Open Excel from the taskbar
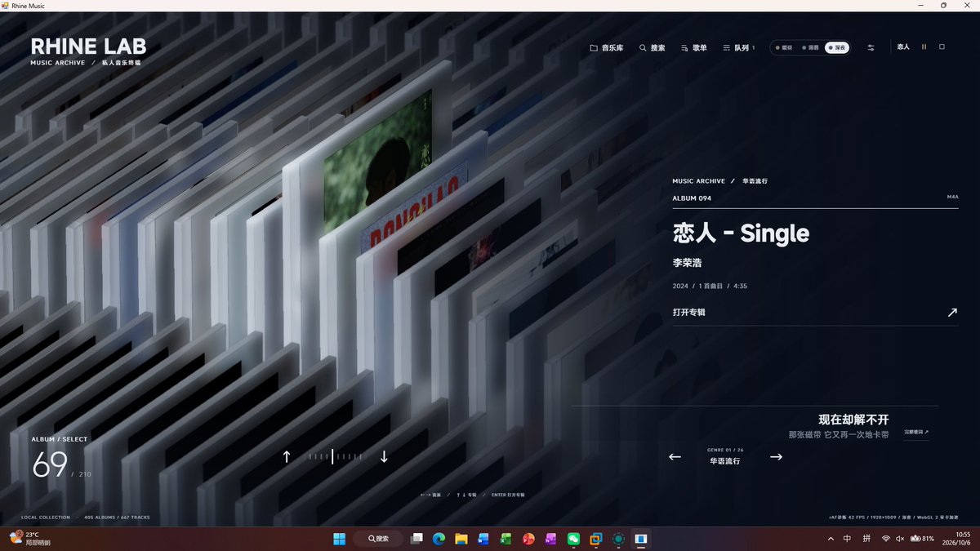Viewport: 980px width, 551px height. coord(506,539)
